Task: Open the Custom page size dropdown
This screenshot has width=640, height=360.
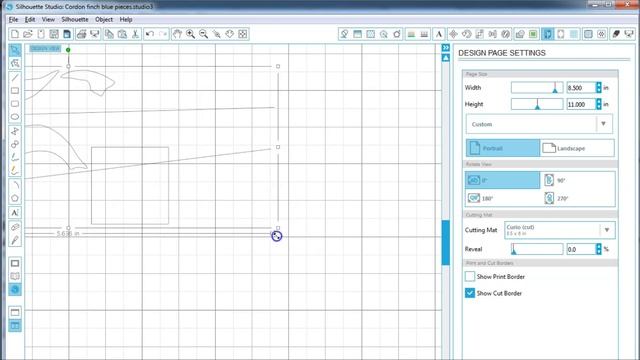Action: [x=539, y=124]
